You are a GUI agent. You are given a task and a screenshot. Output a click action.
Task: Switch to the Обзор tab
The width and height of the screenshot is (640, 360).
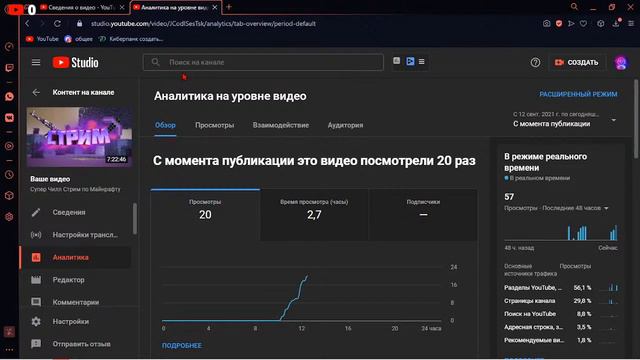165,125
